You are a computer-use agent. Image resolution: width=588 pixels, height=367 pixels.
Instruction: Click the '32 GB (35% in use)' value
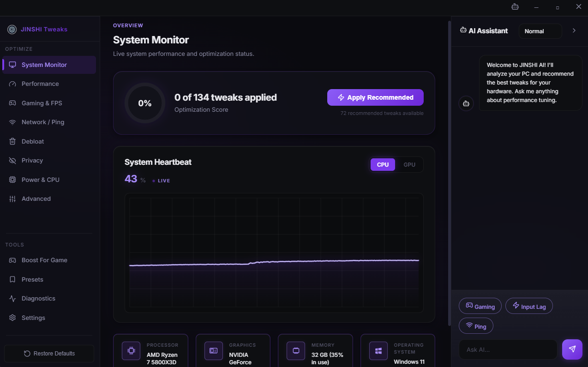pyautogui.click(x=327, y=358)
